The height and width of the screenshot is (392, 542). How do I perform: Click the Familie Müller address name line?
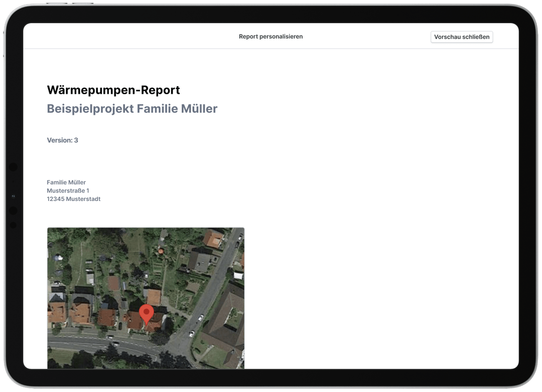point(66,182)
